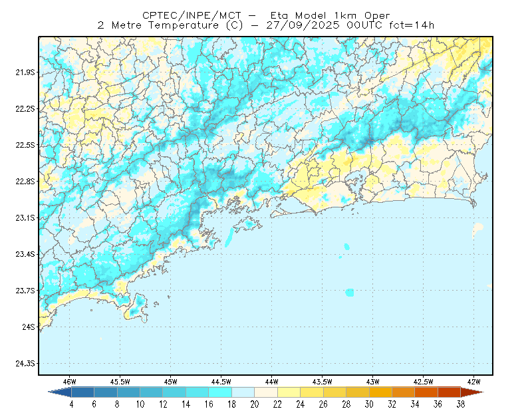Click the 24S latitude axis label

pos(29,327)
